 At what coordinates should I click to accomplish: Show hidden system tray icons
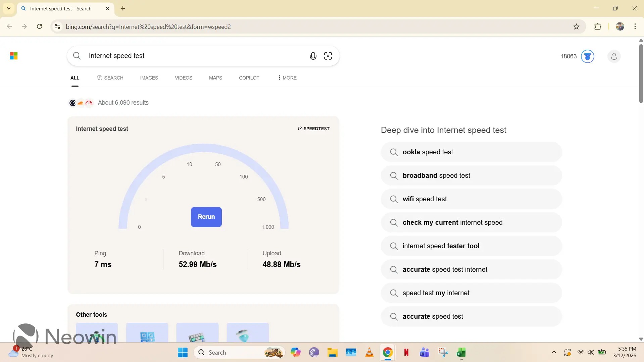pyautogui.click(x=554, y=352)
